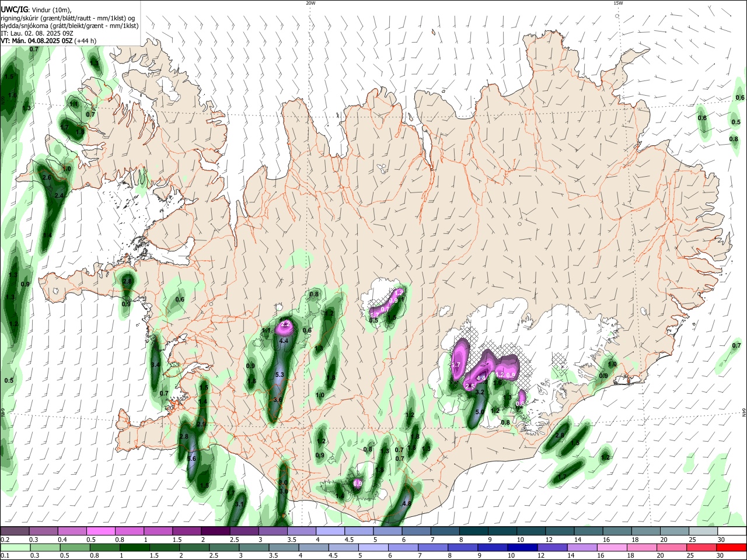This screenshot has width=747, height=560.
Task: Click the bright red legend swatch labeled 30
Action: pyautogui.click(x=732, y=548)
